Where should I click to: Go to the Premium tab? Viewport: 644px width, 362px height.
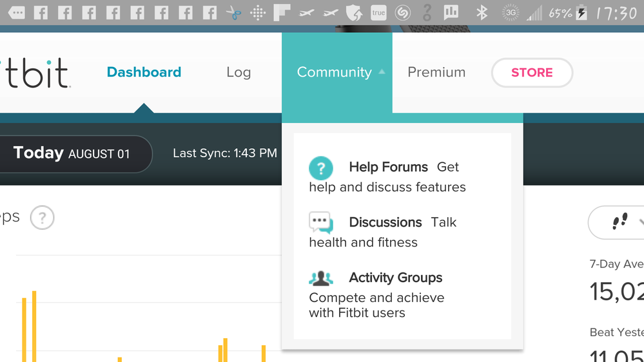coord(436,72)
